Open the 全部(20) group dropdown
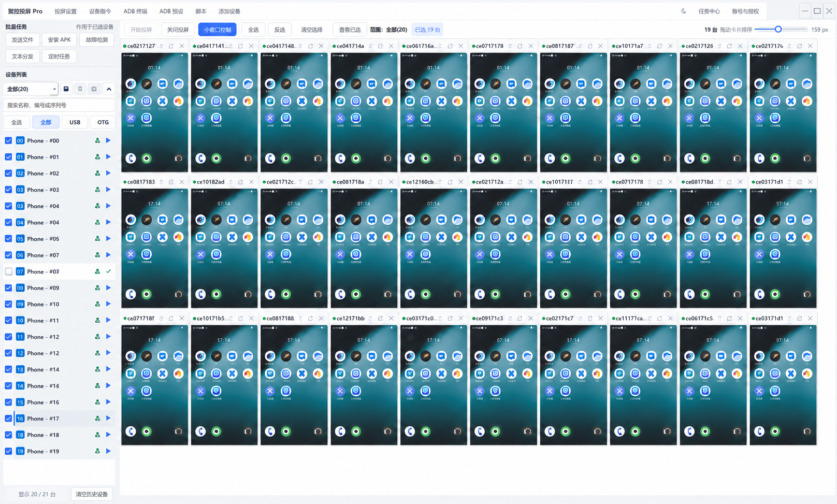The image size is (837, 504). 31,89
